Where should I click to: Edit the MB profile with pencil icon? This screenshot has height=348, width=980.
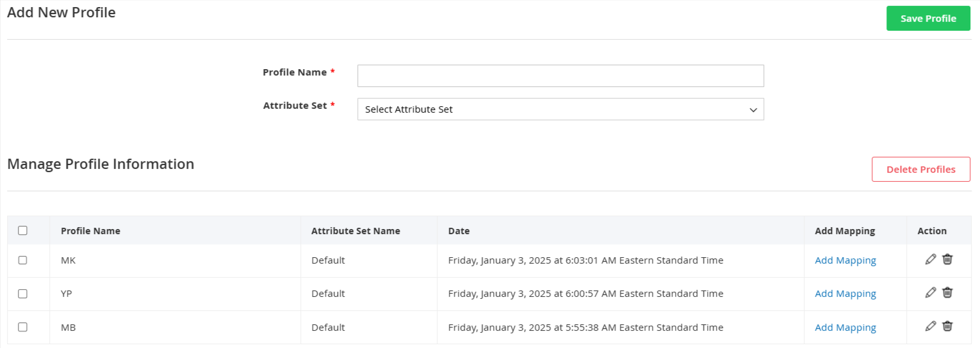click(x=931, y=326)
